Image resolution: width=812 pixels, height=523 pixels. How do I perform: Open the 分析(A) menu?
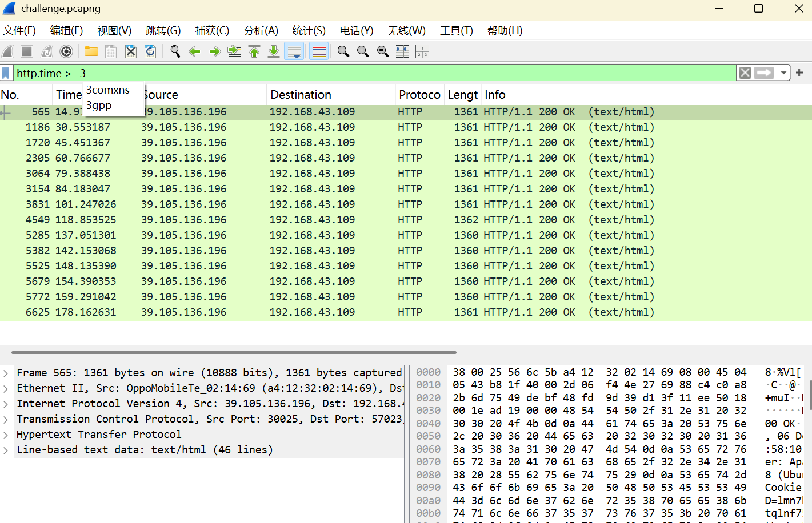pos(261,31)
